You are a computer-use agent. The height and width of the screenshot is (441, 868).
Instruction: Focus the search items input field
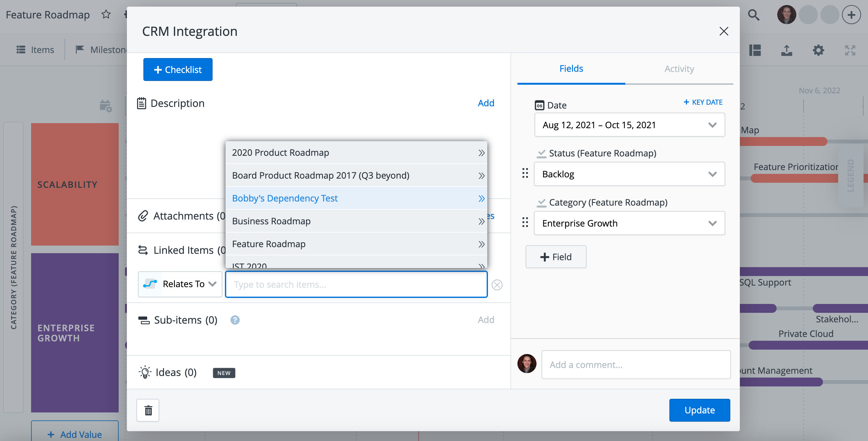click(x=356, y=284)
